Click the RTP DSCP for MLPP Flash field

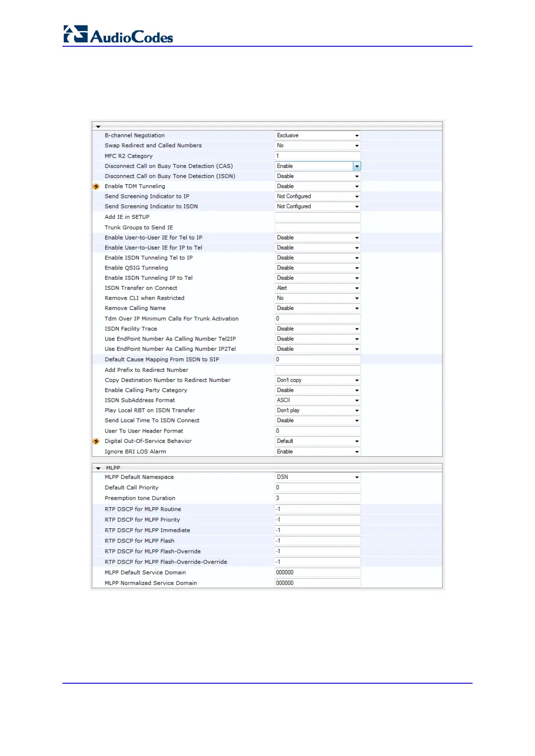[x=318, y=541]
